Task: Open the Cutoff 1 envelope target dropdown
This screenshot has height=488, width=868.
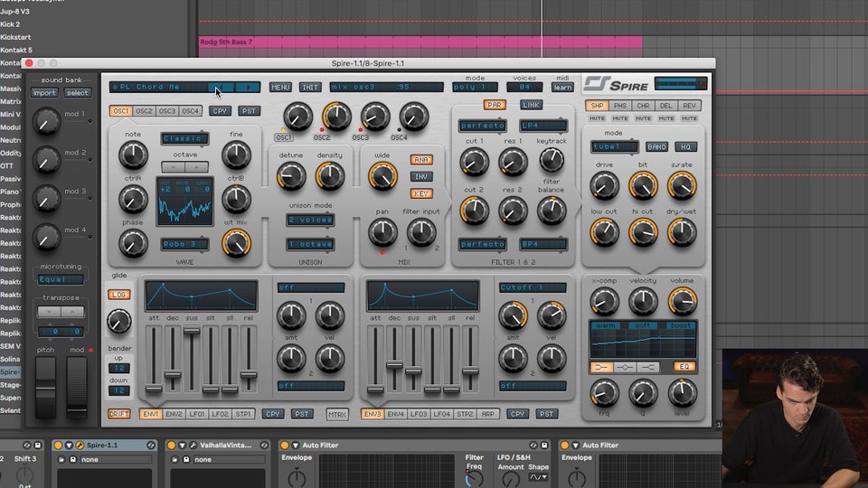Action: point(533,287)
